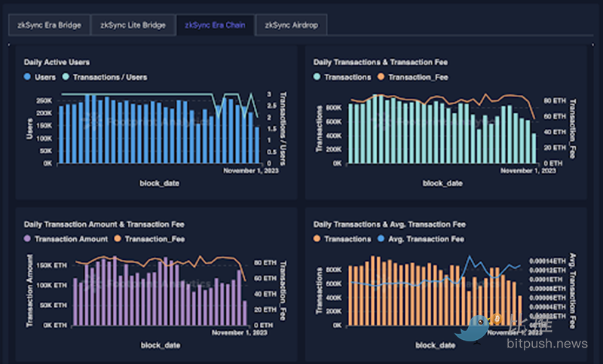This screenshot has height=364, width=603.
Task: Click the Daily Transaction Amount & Transaction Fee title
Action: (104, 225)
